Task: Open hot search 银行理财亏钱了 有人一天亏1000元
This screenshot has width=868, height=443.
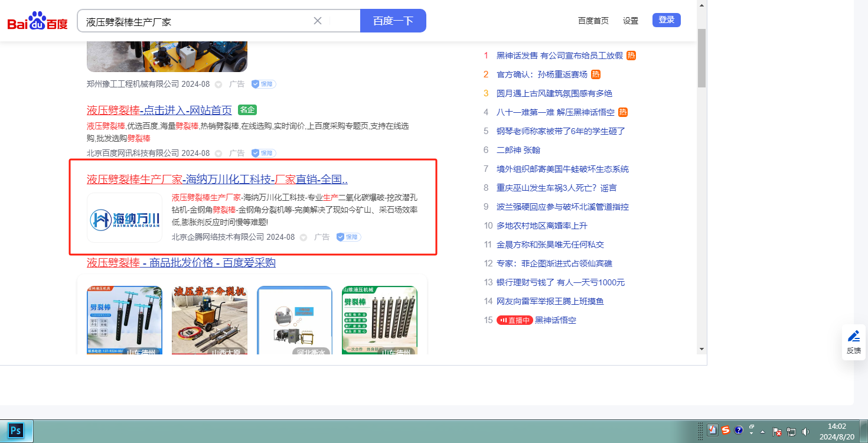Action: coord(560,282)
